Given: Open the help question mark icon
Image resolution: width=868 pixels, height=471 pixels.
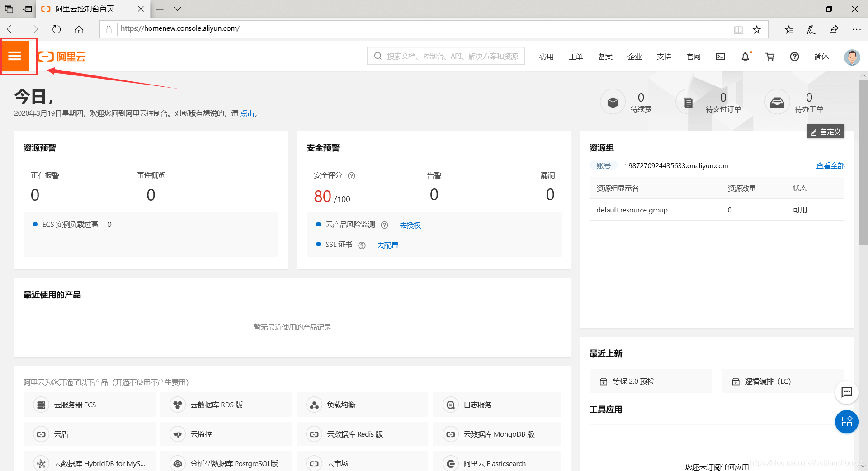Looking at the screenshot, I should point(794,57).
